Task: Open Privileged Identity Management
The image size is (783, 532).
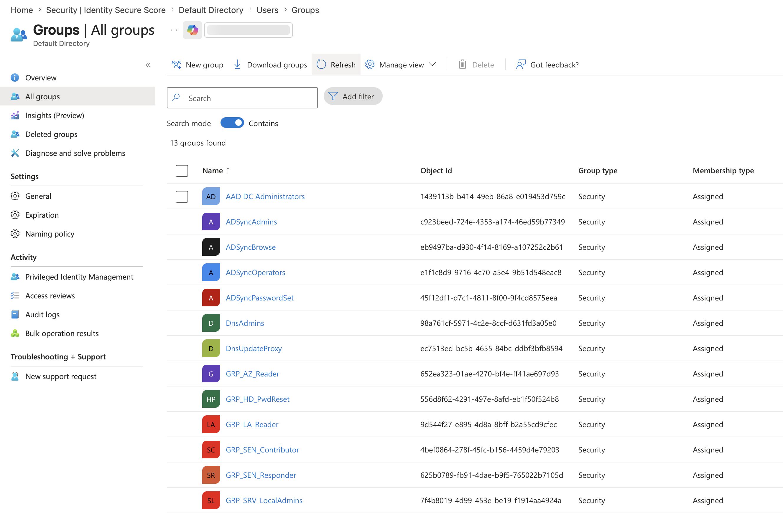Action: tap(78, 277)
